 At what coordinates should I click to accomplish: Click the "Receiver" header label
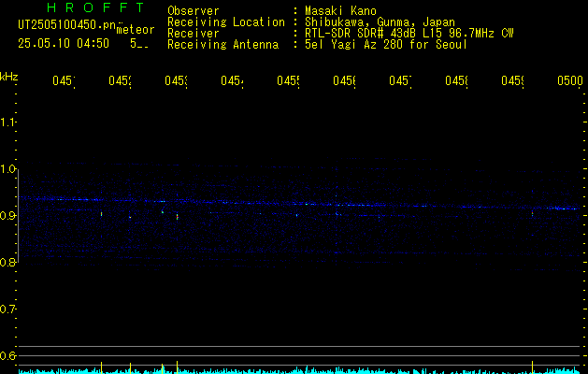[194, 34]
